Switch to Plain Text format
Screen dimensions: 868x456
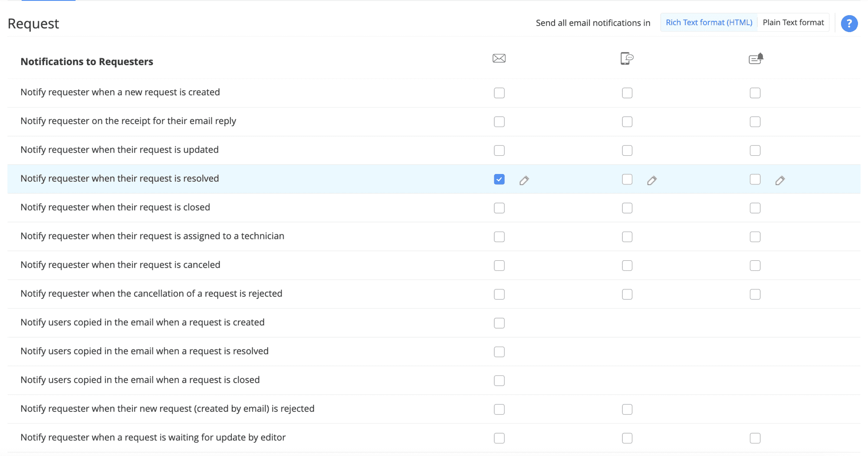pyautogui.click(x=793, y=23)
